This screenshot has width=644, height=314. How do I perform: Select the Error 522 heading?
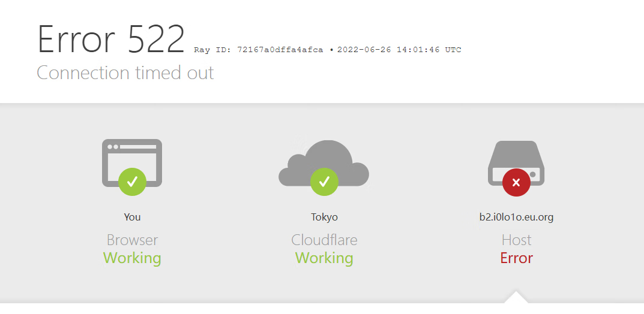111,40
